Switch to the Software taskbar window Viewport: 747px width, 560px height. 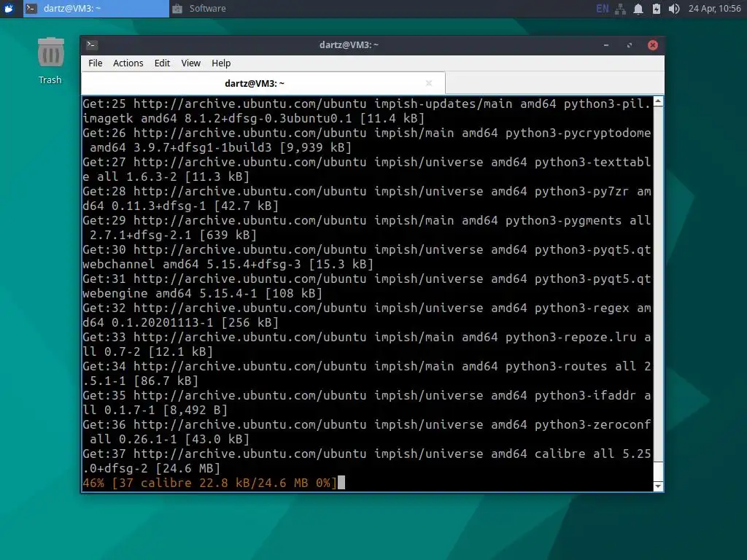tap(199, 9)
